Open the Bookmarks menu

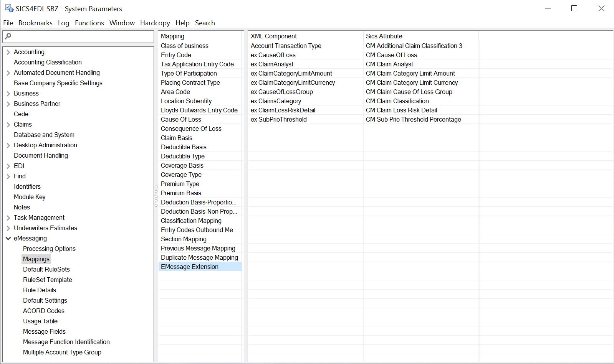coord(35,23)
